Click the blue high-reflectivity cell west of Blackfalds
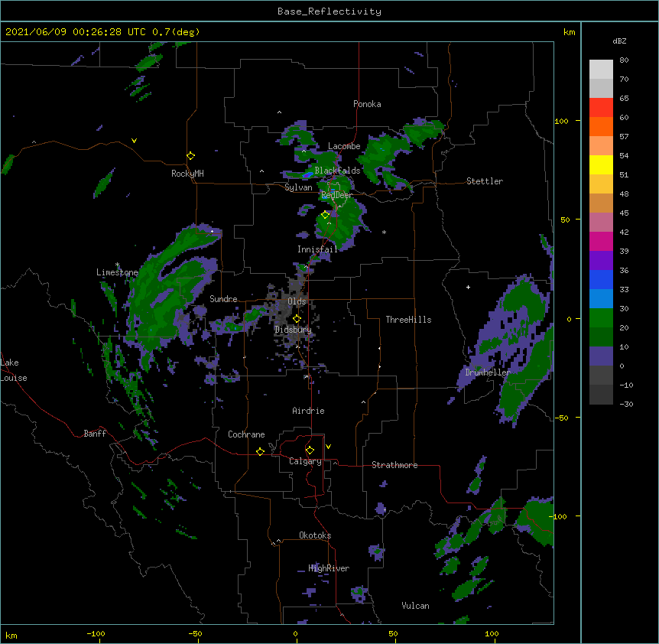 (307, 174)
